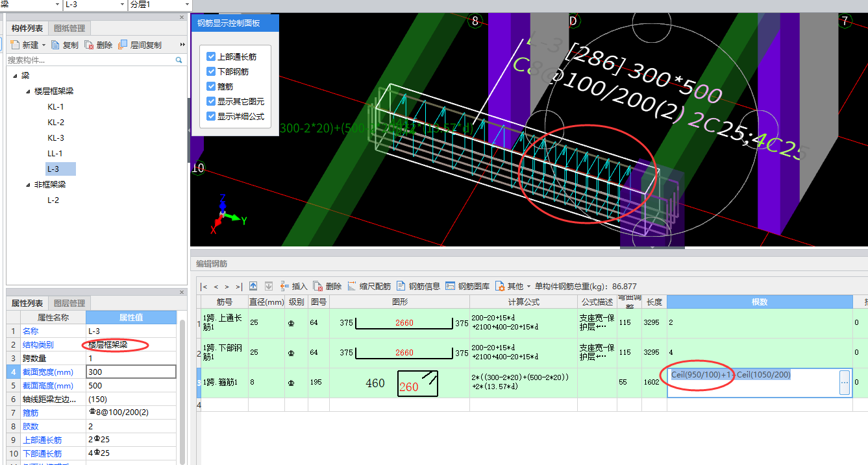Click the 上部通长筋 property value

(x=131, y=440)
